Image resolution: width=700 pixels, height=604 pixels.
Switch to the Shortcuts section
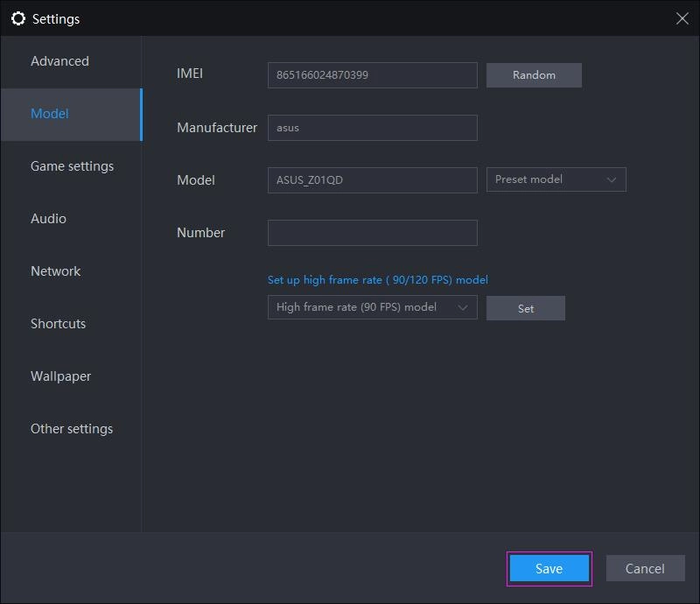pos(58,324)
